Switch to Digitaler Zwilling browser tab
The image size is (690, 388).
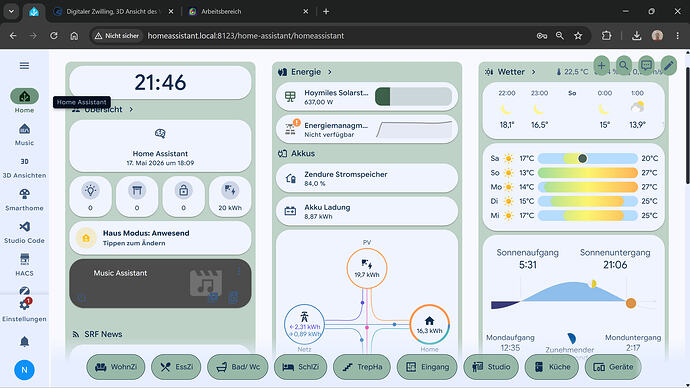click(111, 11)
